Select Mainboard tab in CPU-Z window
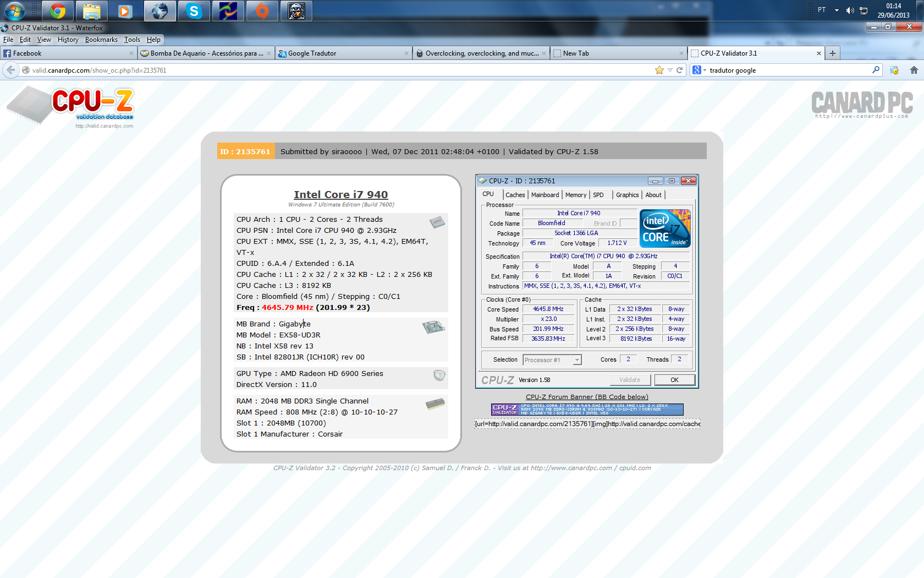 pos(545,195)
